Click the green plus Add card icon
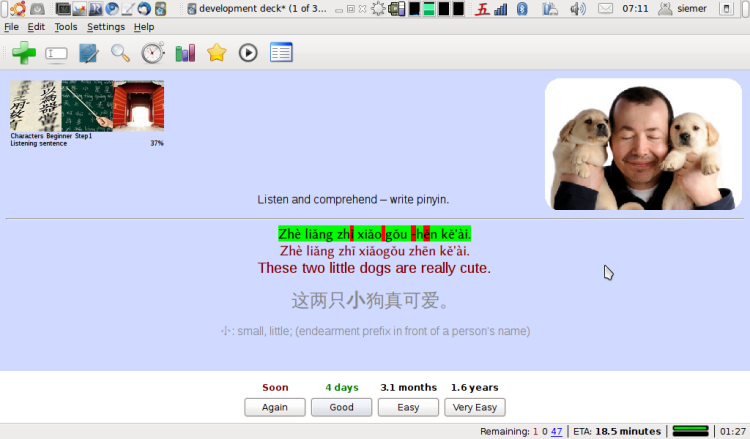 pyautogui.click(x=24, y=53)
